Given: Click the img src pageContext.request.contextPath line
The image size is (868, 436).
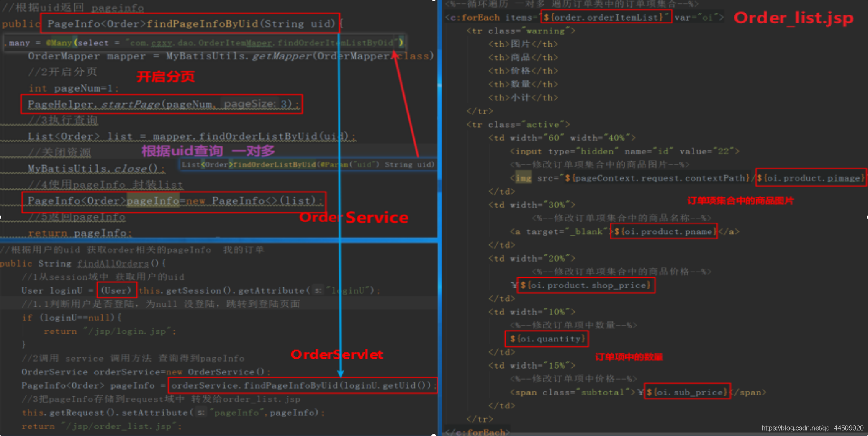Looking at the screenshot, I should 688,178.
